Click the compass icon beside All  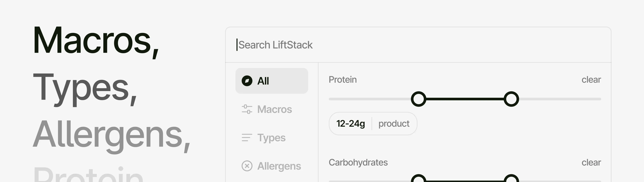[x=247, y=81]
